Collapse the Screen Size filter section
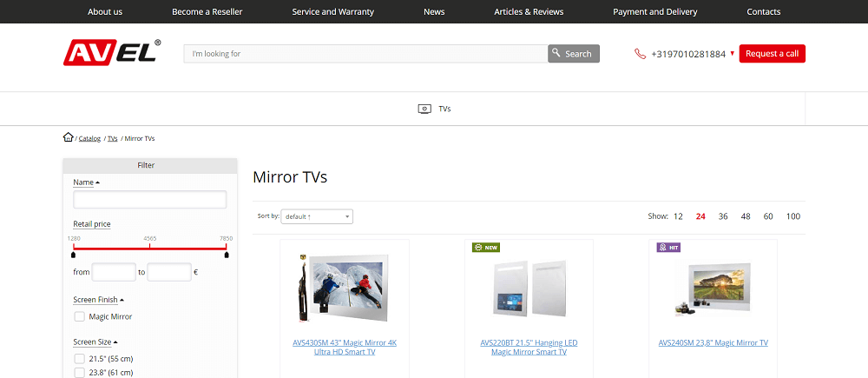868x378 pixels. (x=95, y=342)
